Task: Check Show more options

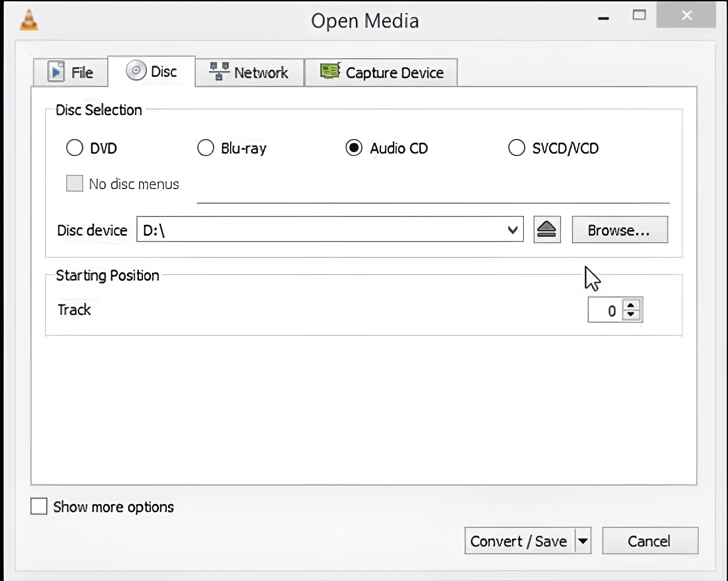Action: [38, 506]
